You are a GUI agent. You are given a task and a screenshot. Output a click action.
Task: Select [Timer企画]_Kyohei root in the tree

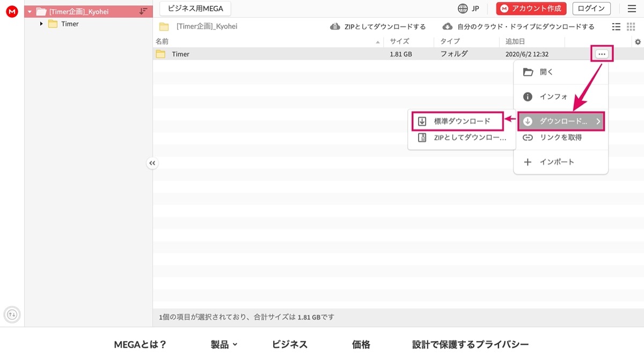79,12
